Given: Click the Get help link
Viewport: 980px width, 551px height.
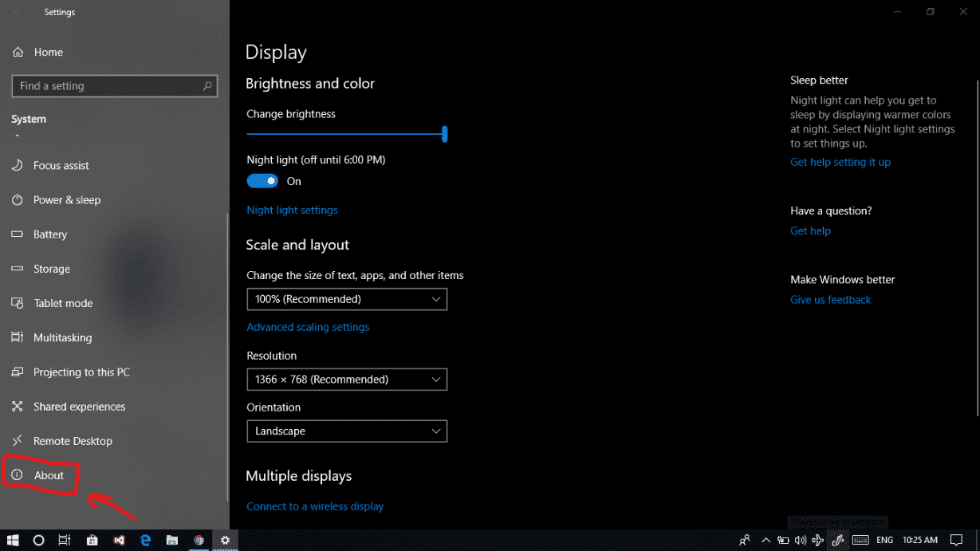Looking at the screenshot, I should [x=810, y=230].
